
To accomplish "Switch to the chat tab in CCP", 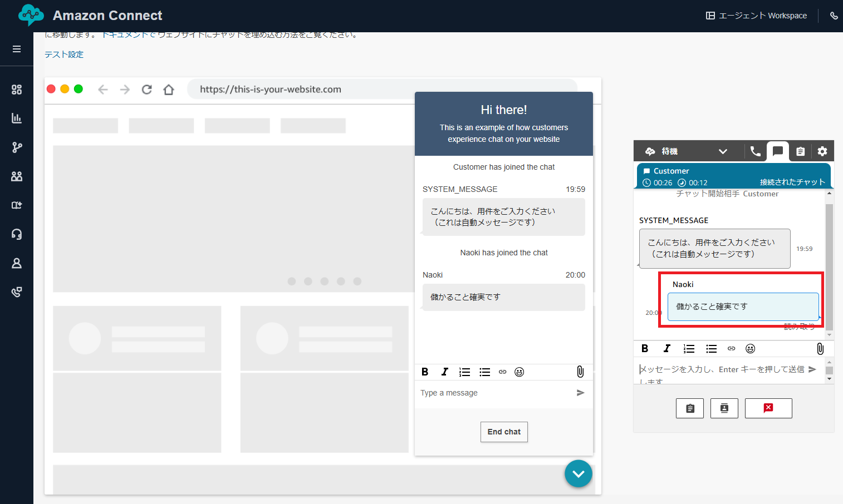I will click(x=778, y=151).
